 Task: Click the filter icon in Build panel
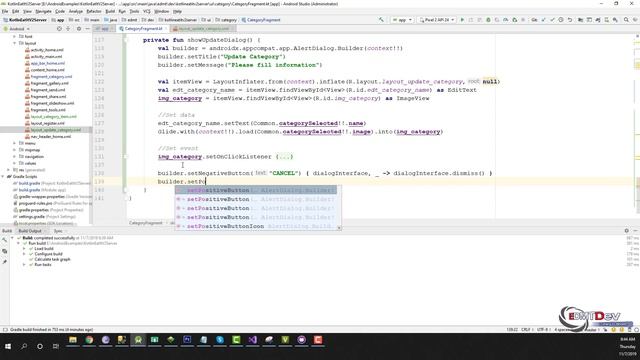pos(4,251)
